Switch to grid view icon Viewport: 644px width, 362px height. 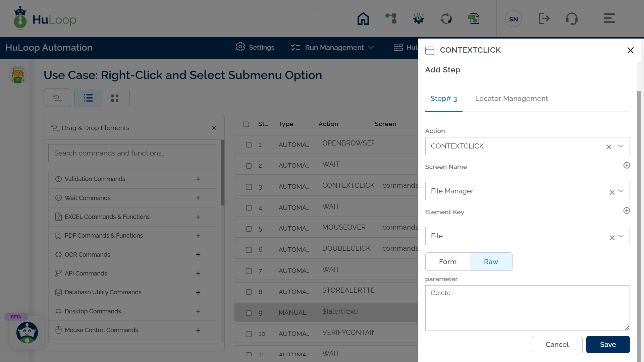115,98
